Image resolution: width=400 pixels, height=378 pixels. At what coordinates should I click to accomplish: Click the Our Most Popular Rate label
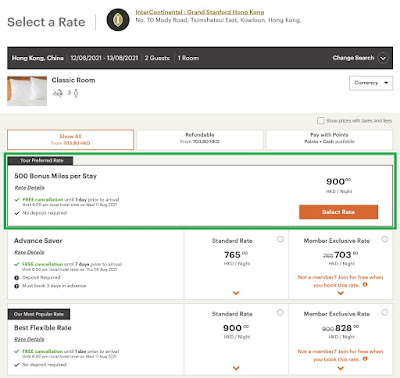pyautogui.click(x=39, y=314)
